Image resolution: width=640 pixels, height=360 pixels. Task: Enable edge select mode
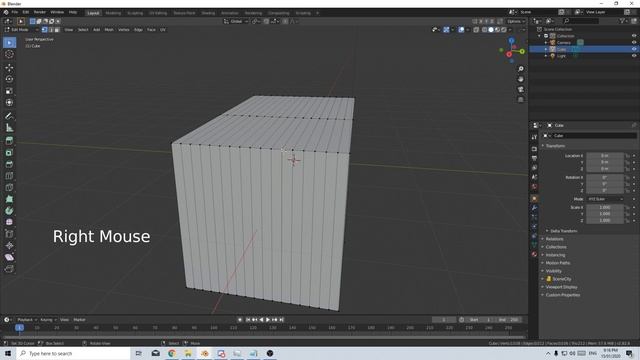click(51, 30)
